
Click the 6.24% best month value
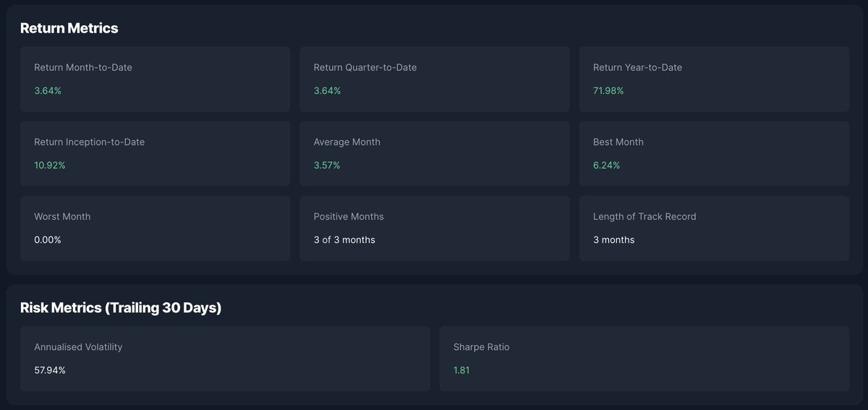click(x=607, y=165)
